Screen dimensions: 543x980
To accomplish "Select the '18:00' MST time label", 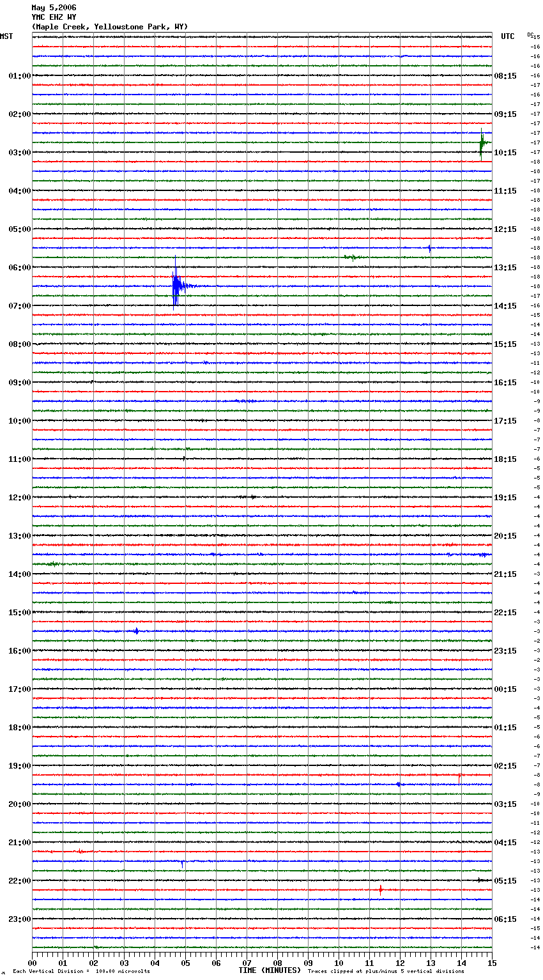I will point(20,728).
